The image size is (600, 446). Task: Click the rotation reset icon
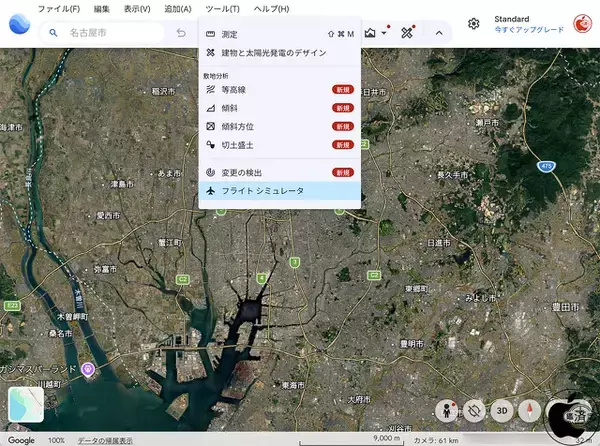point(474,411)
